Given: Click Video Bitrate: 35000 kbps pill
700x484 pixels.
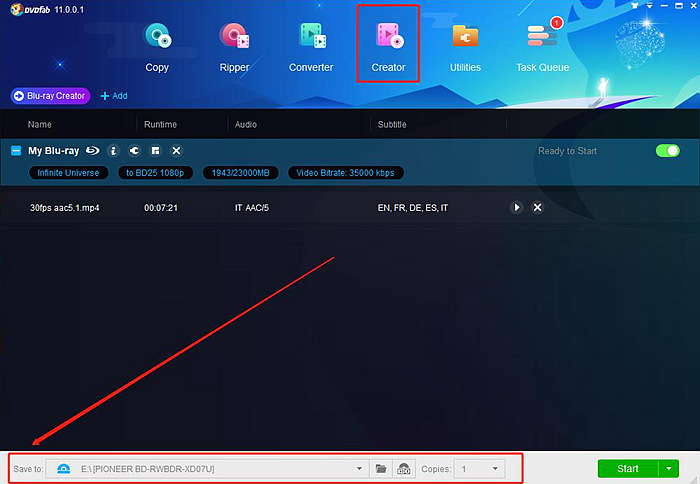Looking at the screenshot, I should [x=346, y=173].
